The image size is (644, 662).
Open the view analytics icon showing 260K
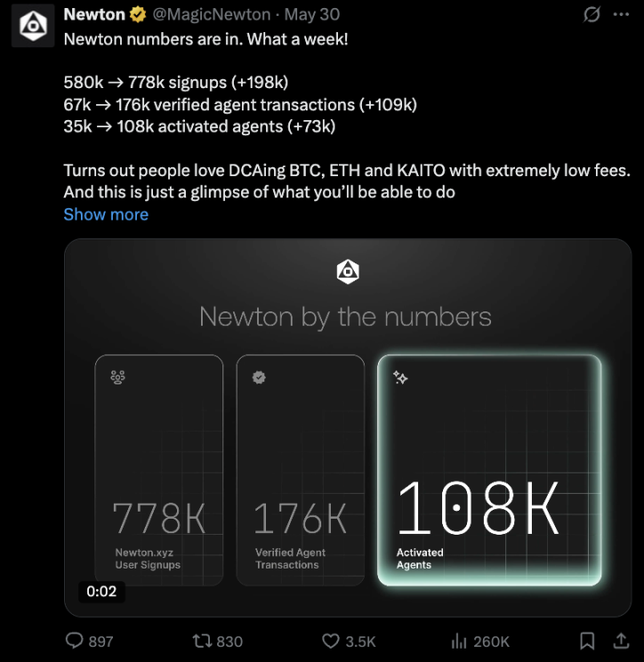tap(460, 641)
